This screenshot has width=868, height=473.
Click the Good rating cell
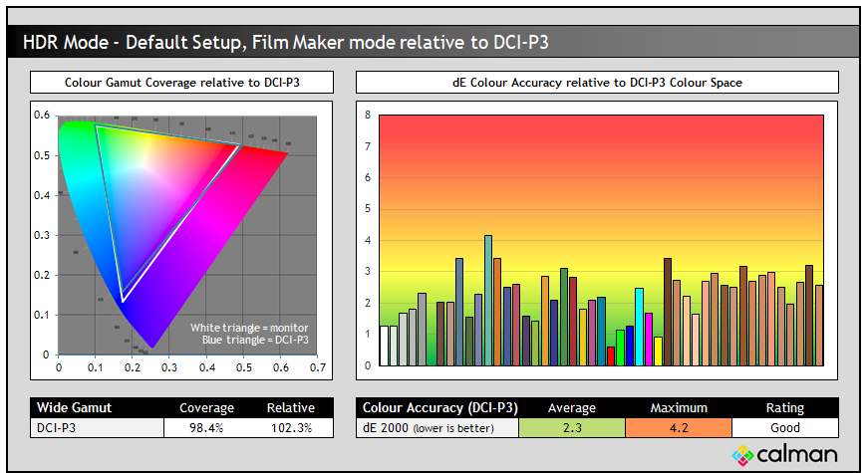784,427
